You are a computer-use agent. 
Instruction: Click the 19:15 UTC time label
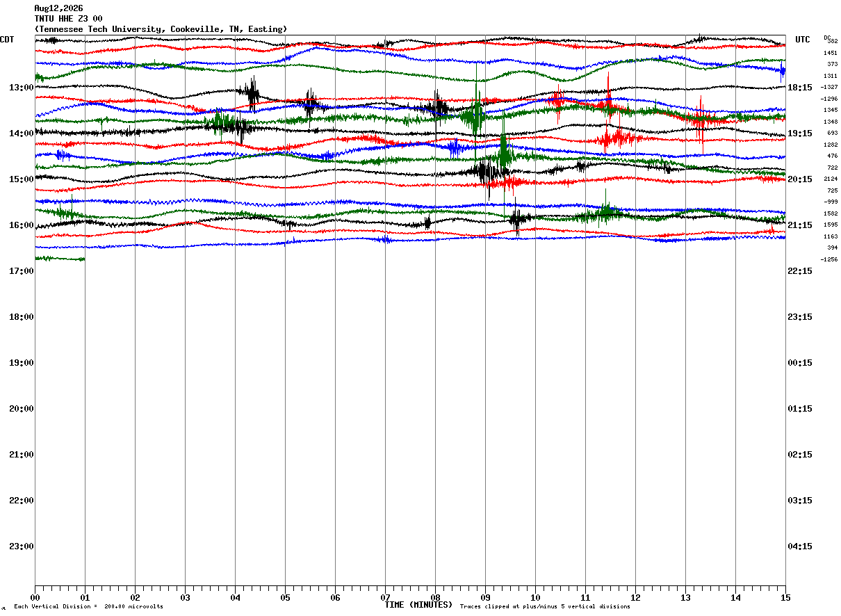pos(800,133)
